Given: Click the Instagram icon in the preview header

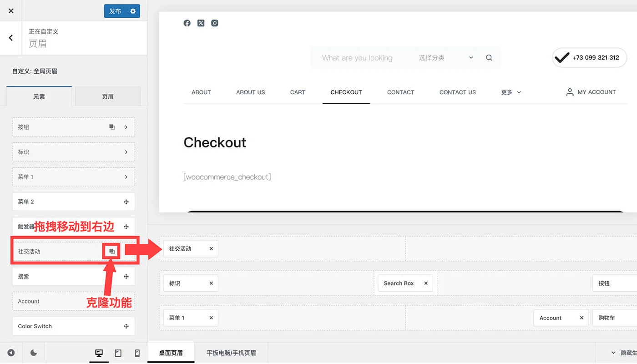Looking at the screenshot, I should click(x=214, y=23).
